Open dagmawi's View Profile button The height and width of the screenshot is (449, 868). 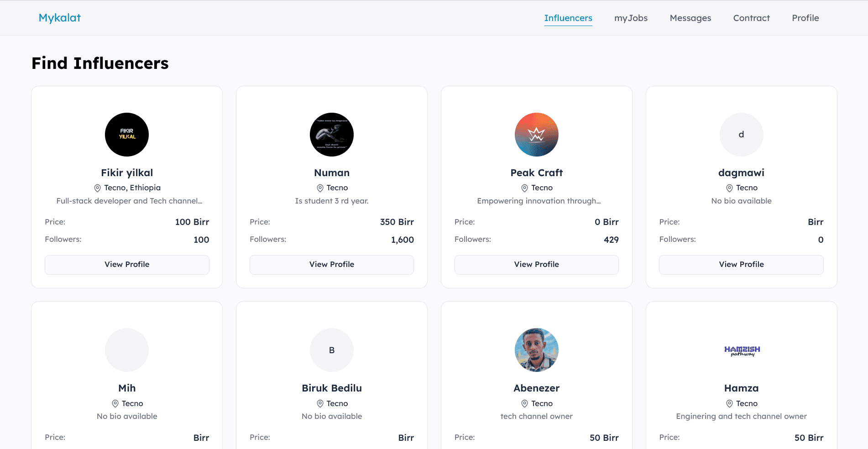tap(741, 265)
